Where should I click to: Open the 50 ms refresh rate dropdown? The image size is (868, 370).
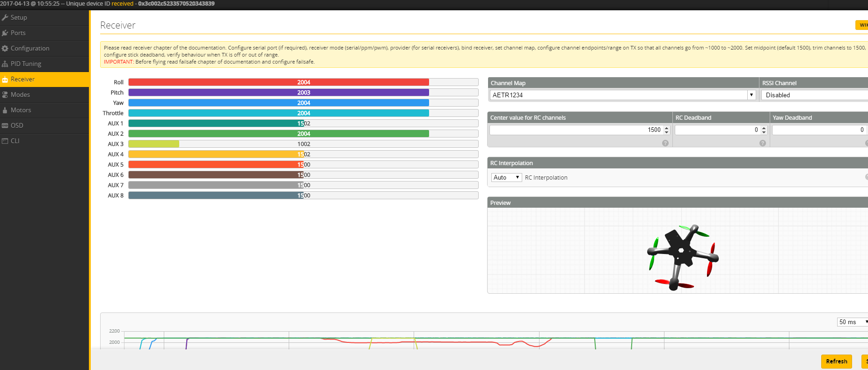coord(853,322)
